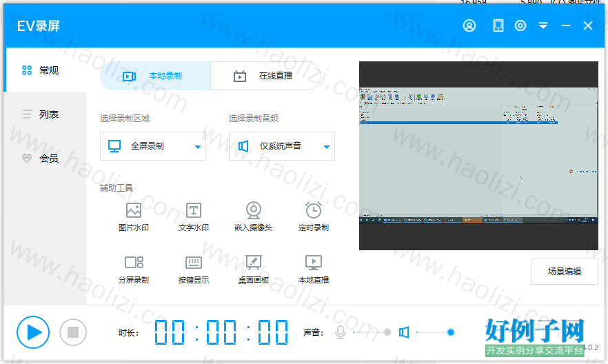Open the title bar dropdown menu icon
The width and height of the screenshot is (608, 364).
pos(543,26)
